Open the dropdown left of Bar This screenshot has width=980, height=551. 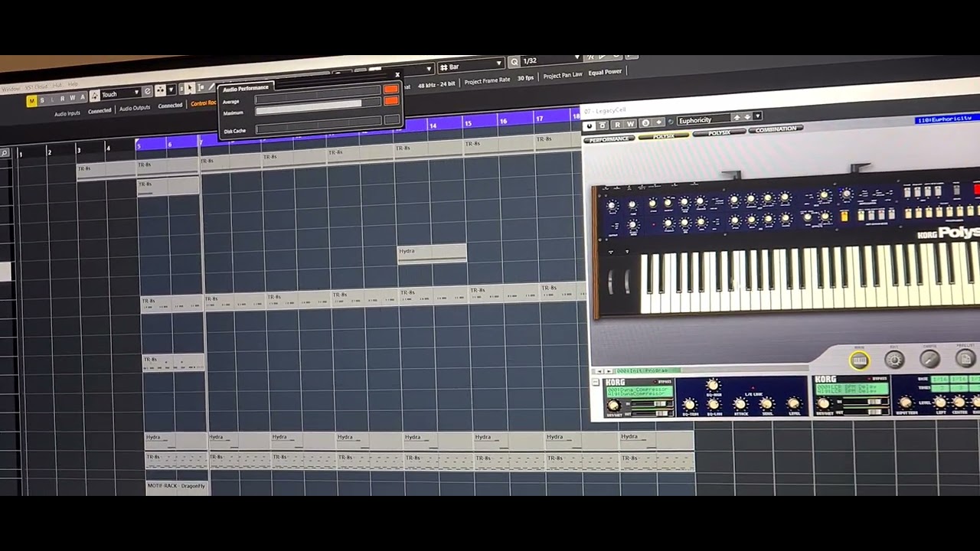[429, 69]
